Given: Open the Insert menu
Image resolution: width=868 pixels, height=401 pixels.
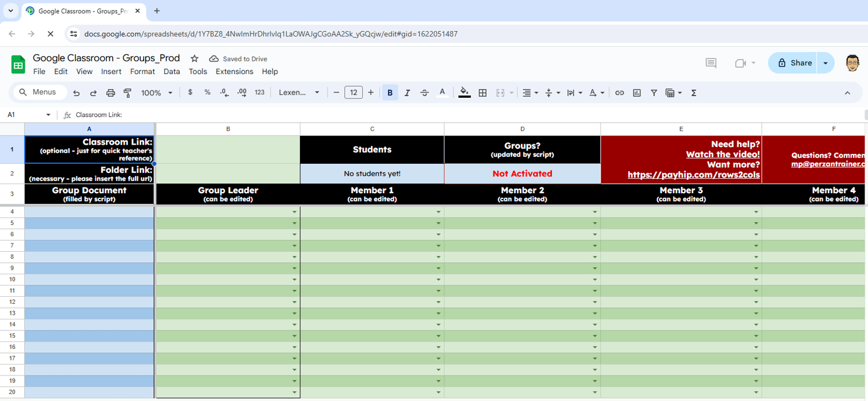Looking at the screenshot, I should (x=111, y=72).
